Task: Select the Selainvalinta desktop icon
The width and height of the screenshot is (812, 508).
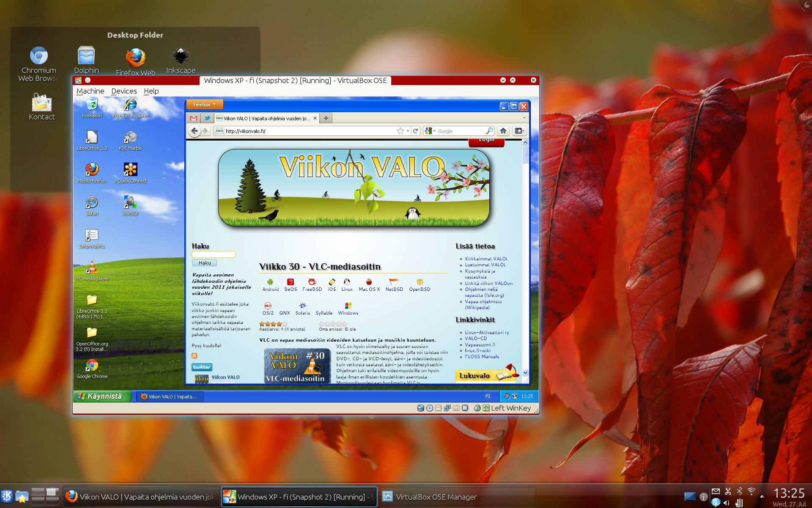Action: point(92,238)
